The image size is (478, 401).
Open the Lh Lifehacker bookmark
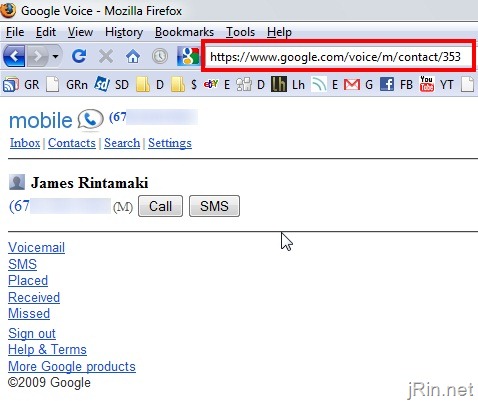[x=288, y=84]
